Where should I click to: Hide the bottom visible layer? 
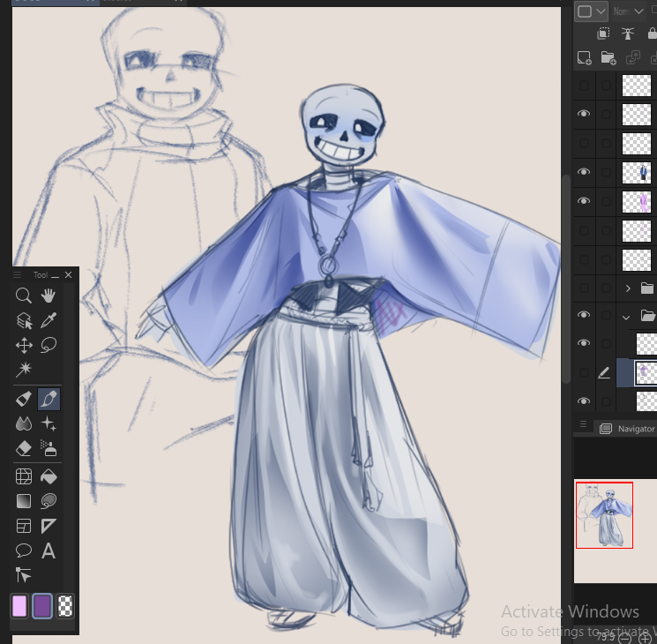click(584, 401)
